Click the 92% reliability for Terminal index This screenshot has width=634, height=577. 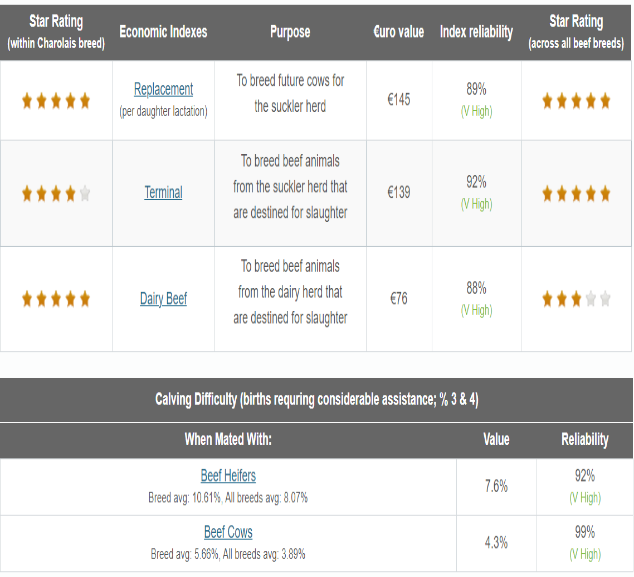point(476,182)
